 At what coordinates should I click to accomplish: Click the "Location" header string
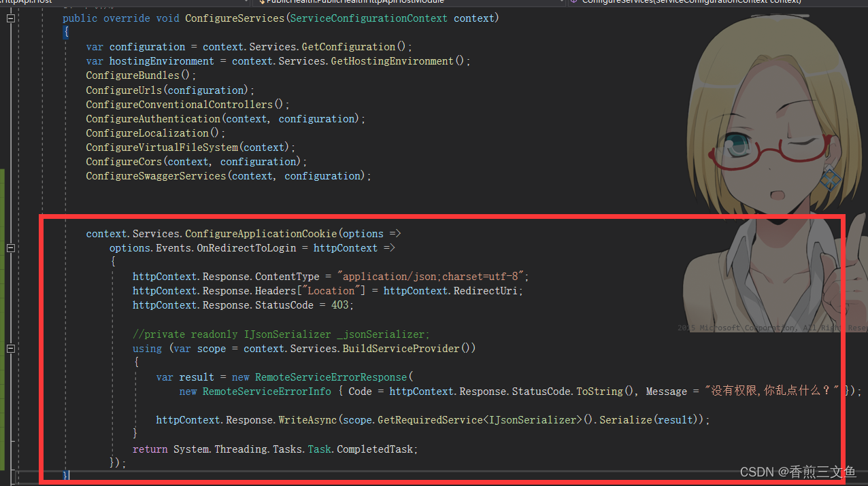pyautogui.click(x=331, y=291)
